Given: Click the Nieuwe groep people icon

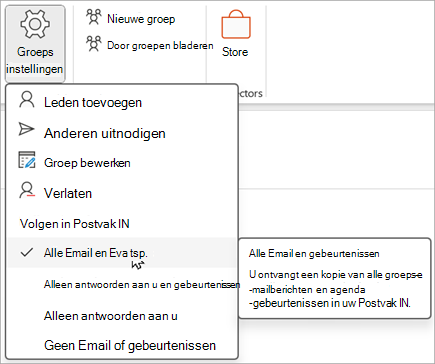Looking at the screenshot, I should [93, 17].
